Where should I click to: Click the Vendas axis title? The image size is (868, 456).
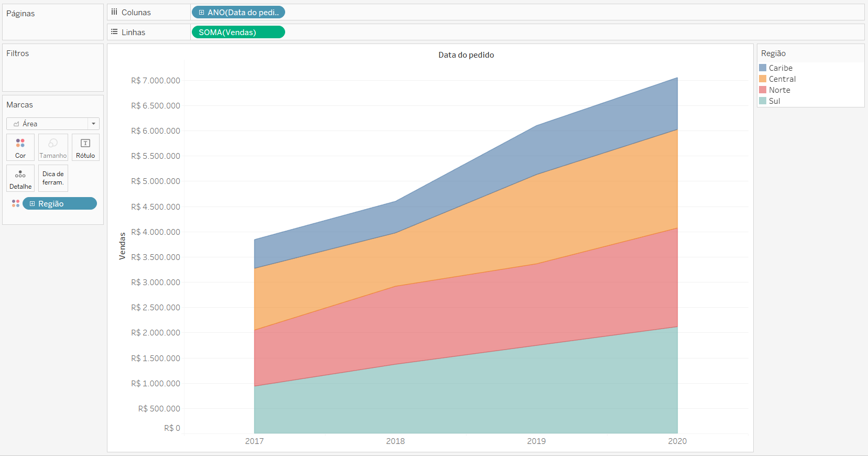[x=122, y=246]
